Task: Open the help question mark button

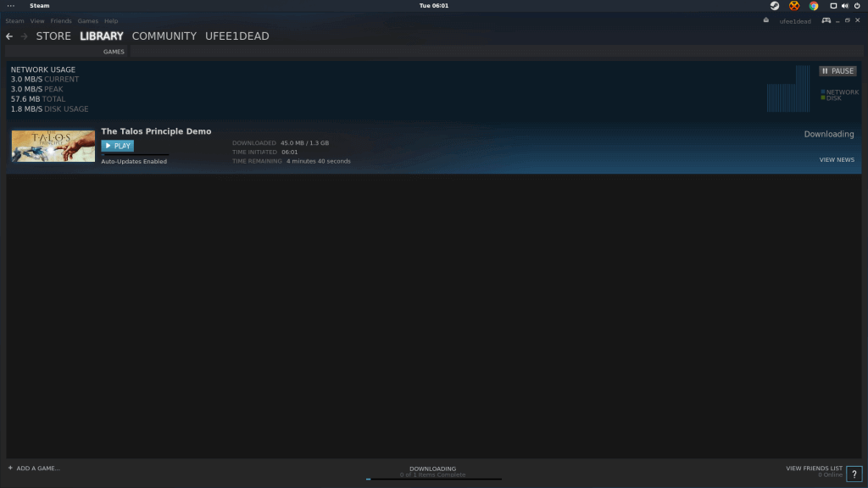Action: pyautogui.click(x=854, y=474)
